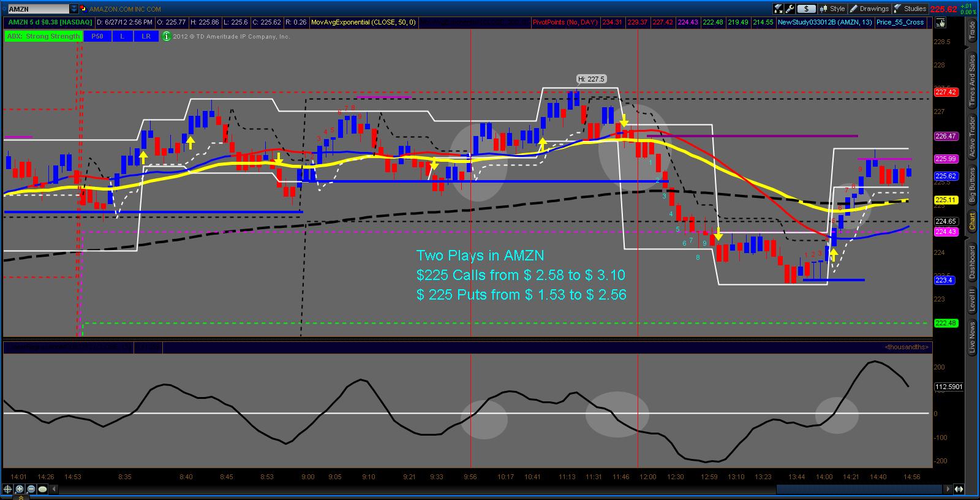Image resolution: width=980 pixels, height=500 pixels.
Task: Click the <thousandths> label in the lower study header
Action: click(907, 347)
